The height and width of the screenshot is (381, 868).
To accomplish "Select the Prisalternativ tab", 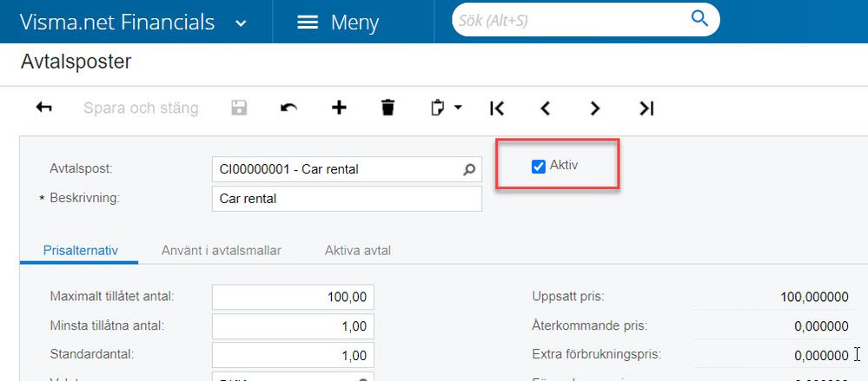I will tap(80, 251).
